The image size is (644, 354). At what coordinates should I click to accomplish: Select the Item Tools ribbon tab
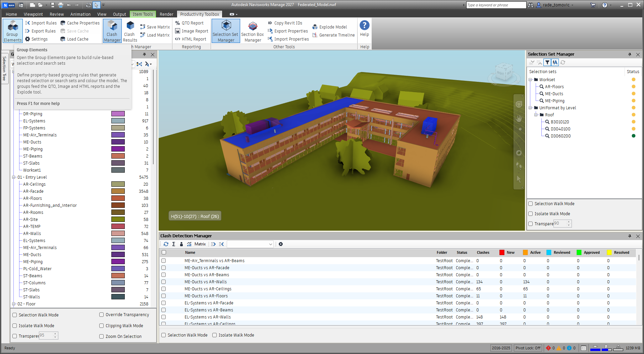143,14
